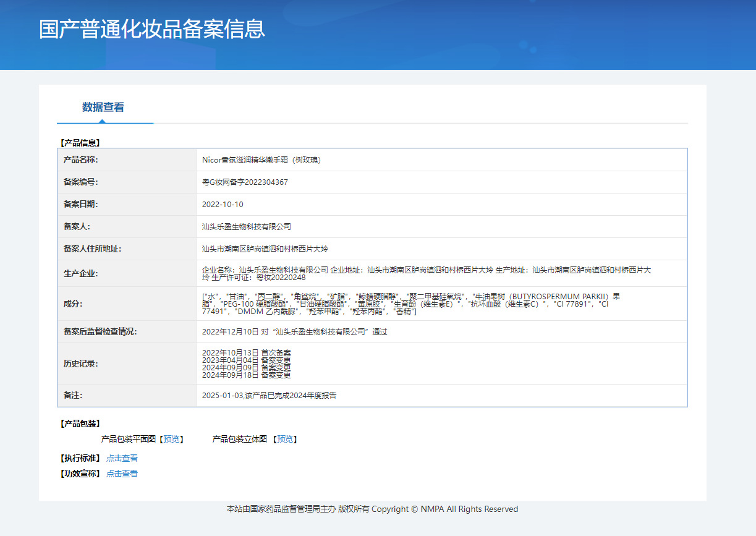Click the NMPA copyright footer text
Screen dimensions: 756x536
372,509
